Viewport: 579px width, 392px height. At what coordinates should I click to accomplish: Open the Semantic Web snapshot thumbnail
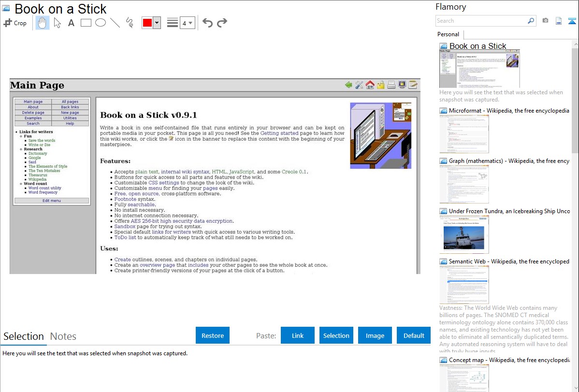coord(464,285)
